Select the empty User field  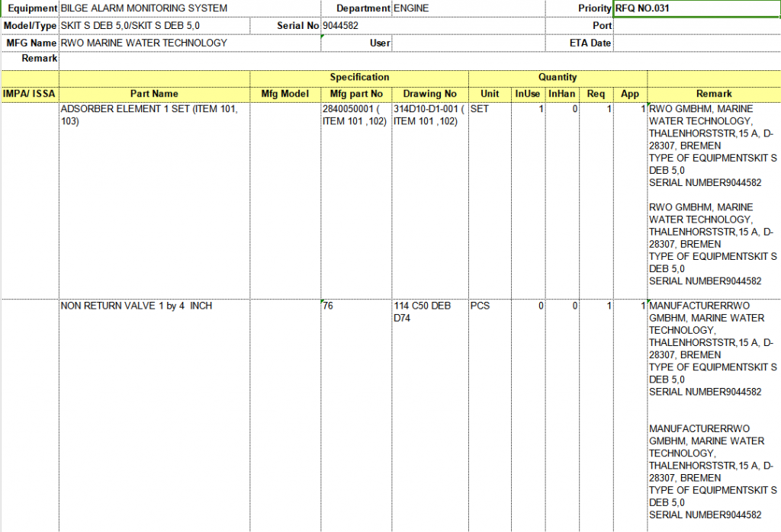click(x=467, y=43)
